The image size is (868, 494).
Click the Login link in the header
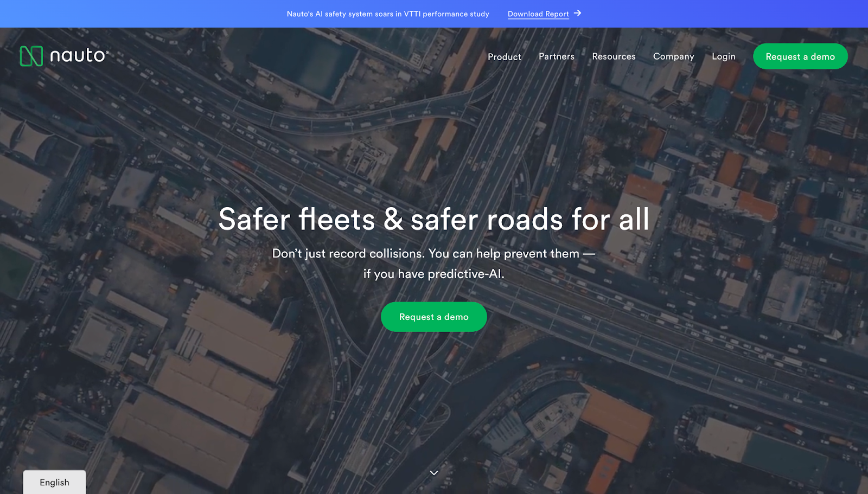coord(724,56)
